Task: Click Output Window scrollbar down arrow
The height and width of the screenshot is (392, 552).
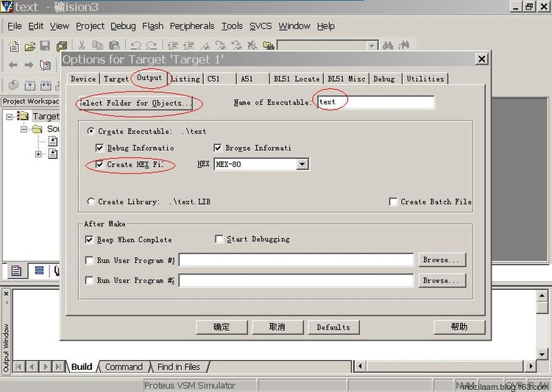Action: (542, 354)
